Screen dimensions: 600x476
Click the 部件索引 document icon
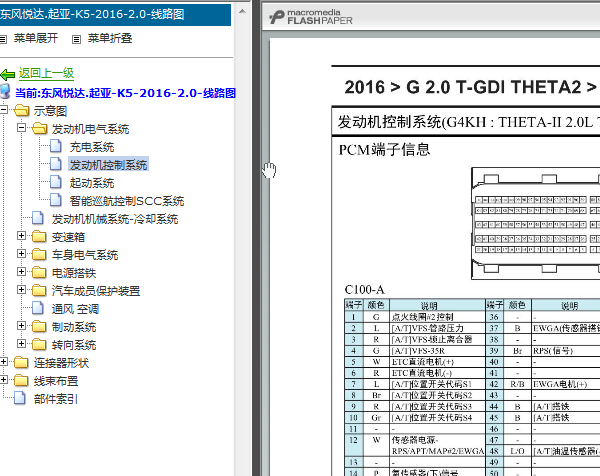tap(20, 398)
